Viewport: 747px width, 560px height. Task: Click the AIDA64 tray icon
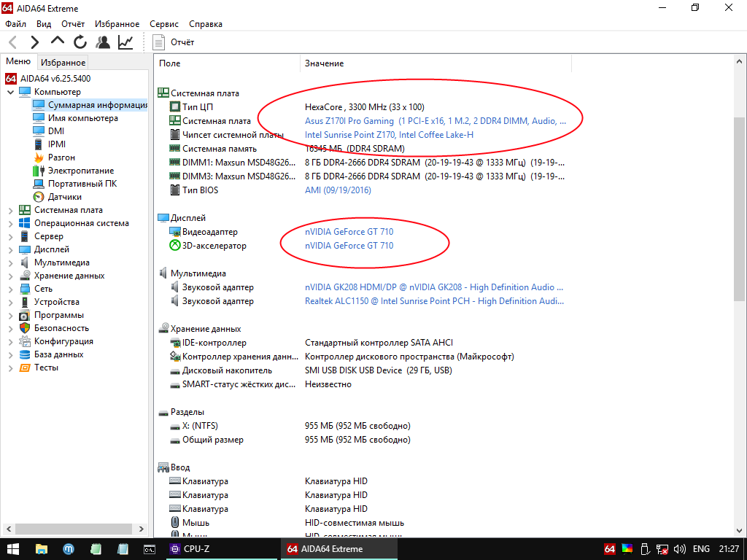click(x=609, y=549)
